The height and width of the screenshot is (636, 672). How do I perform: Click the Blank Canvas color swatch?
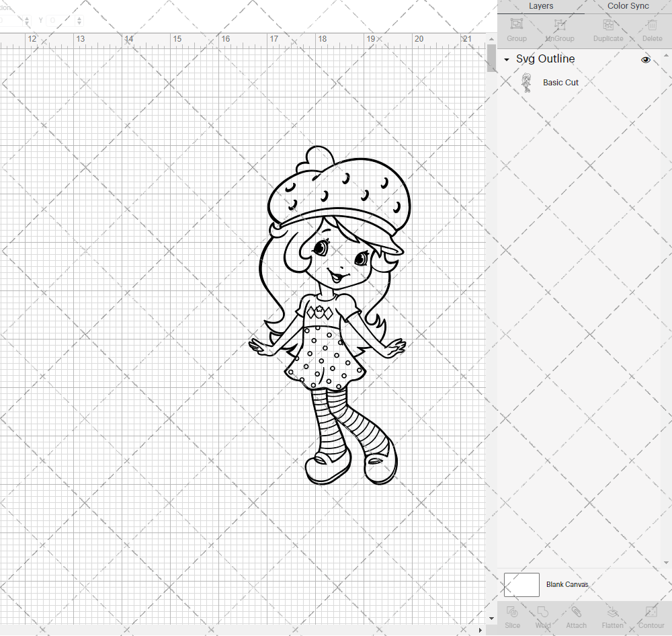tap(521, 584)
